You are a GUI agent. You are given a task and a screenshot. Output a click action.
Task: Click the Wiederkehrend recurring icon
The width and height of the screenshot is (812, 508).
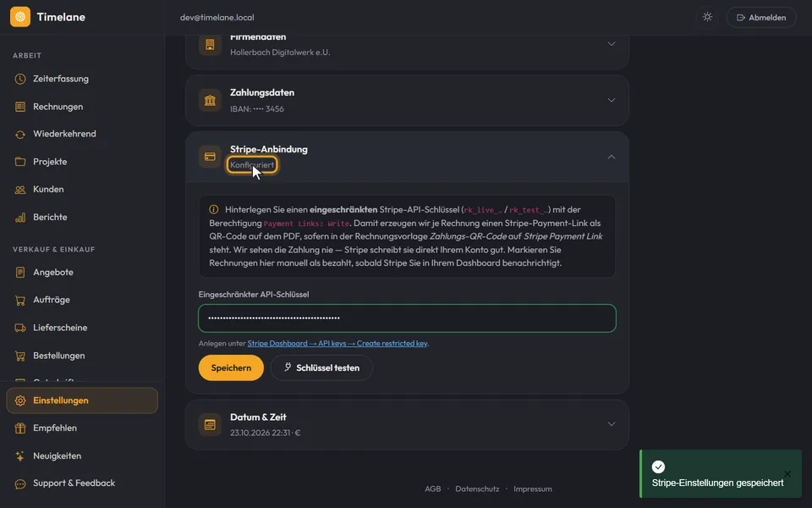20,135
